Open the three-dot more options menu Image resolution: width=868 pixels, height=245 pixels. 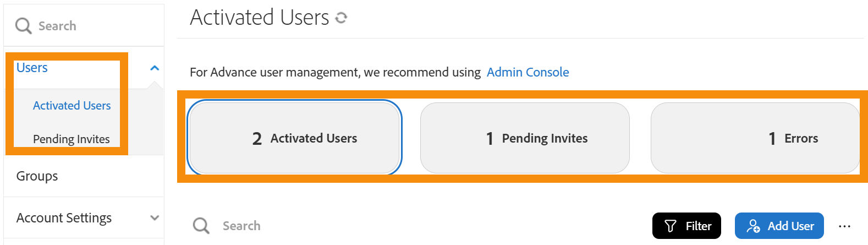[844, 226]
